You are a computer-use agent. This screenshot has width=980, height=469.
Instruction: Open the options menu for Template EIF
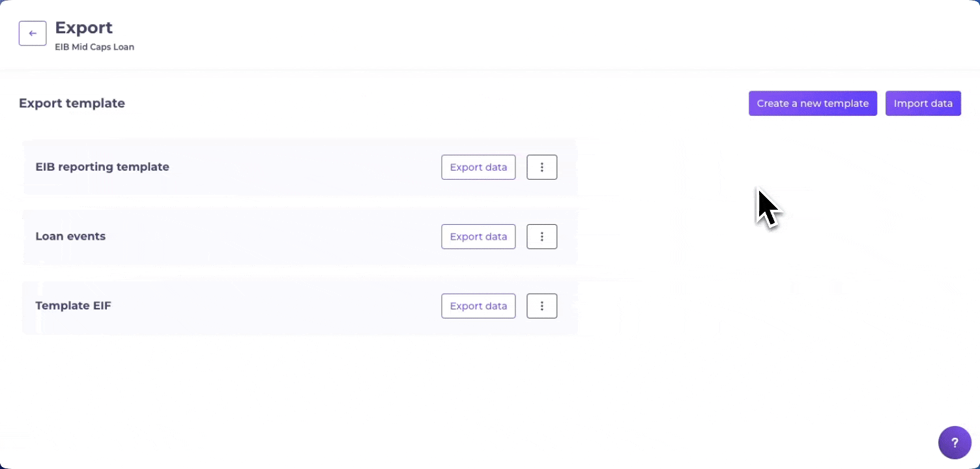pyautogui.click(x=541, y=306)
